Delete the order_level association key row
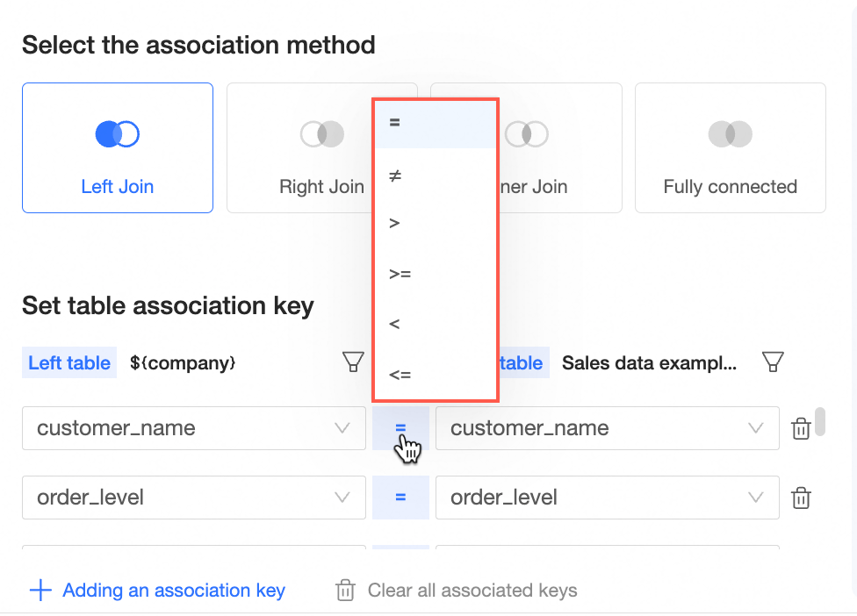The image size is (857, 616). point(801,498)
